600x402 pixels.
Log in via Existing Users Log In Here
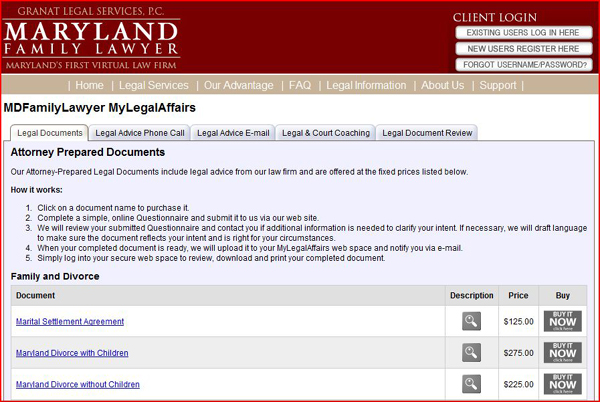click(x=523, y=33)
